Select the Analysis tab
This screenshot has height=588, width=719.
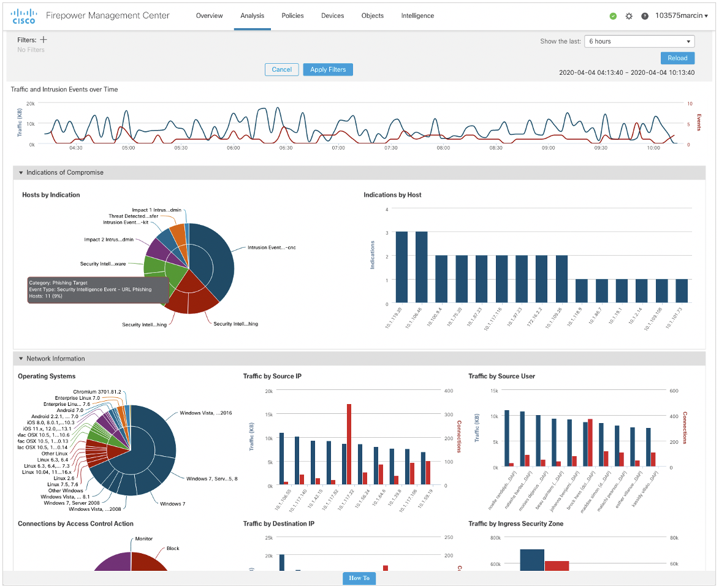[252, 15]
